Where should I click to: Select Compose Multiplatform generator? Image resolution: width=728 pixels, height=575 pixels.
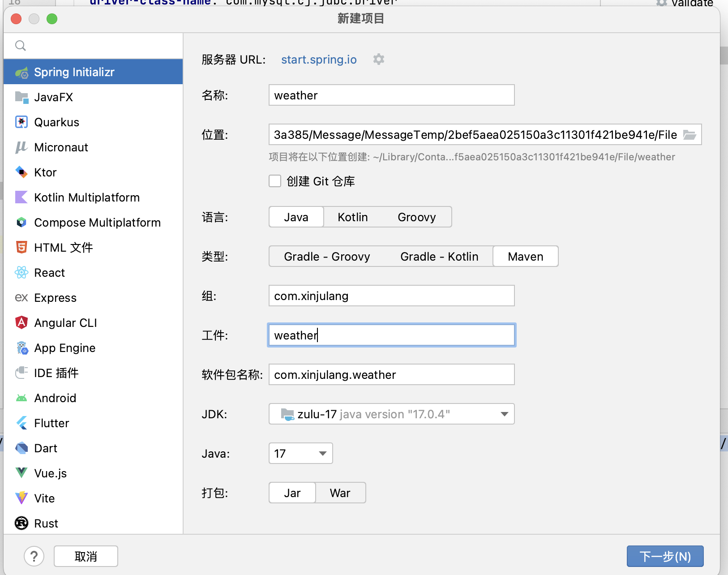93,223
